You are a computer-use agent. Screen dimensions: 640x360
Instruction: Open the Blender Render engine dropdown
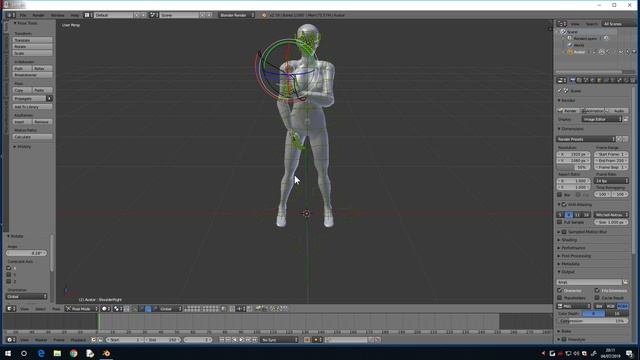[236, 15]
